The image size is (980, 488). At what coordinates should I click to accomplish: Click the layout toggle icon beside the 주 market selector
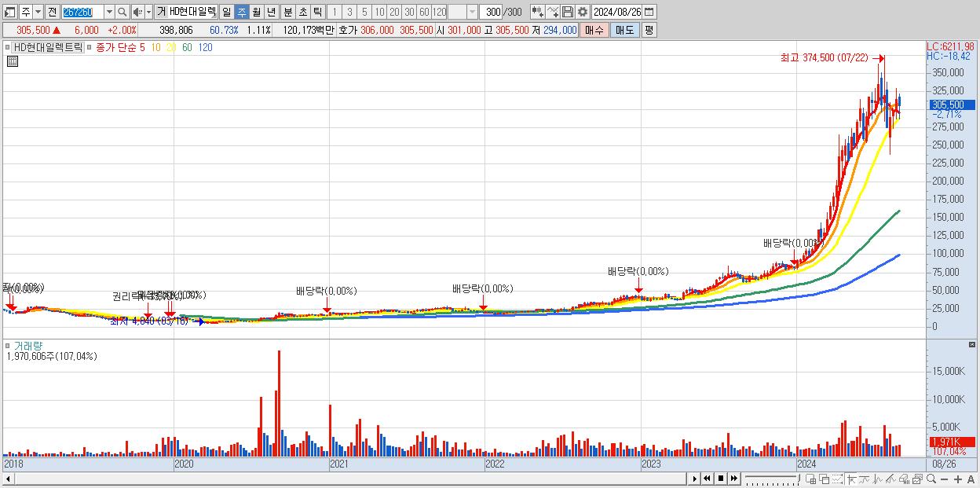[x=10, y=12]
